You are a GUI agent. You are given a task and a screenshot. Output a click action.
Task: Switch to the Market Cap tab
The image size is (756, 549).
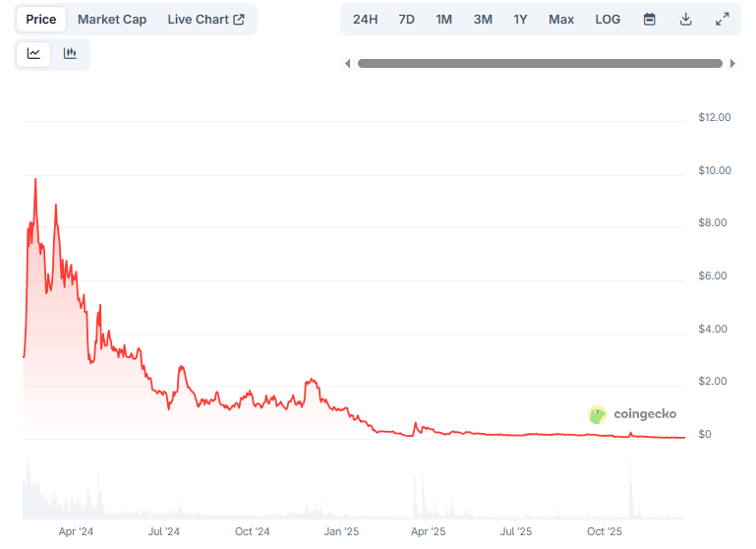coord(112,20)
